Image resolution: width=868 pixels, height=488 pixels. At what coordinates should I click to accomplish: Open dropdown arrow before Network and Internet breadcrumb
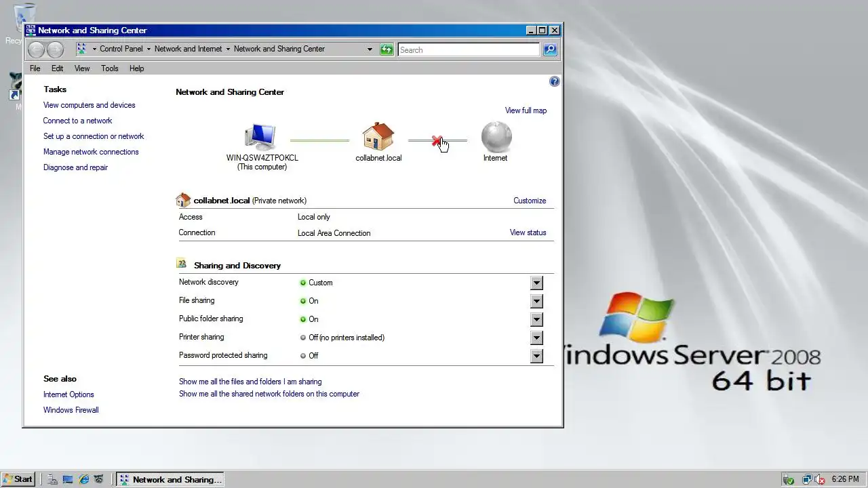[x=148, y=49]
